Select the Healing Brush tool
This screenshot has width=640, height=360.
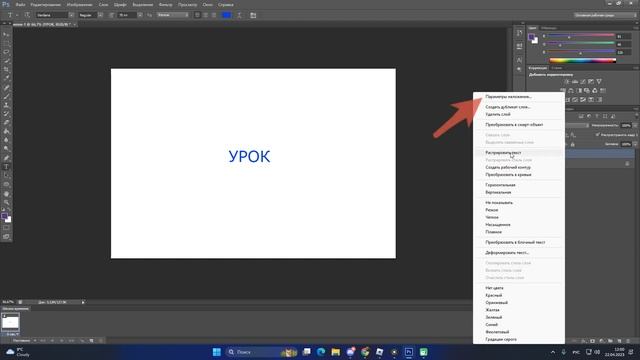[x=6, y=88]
